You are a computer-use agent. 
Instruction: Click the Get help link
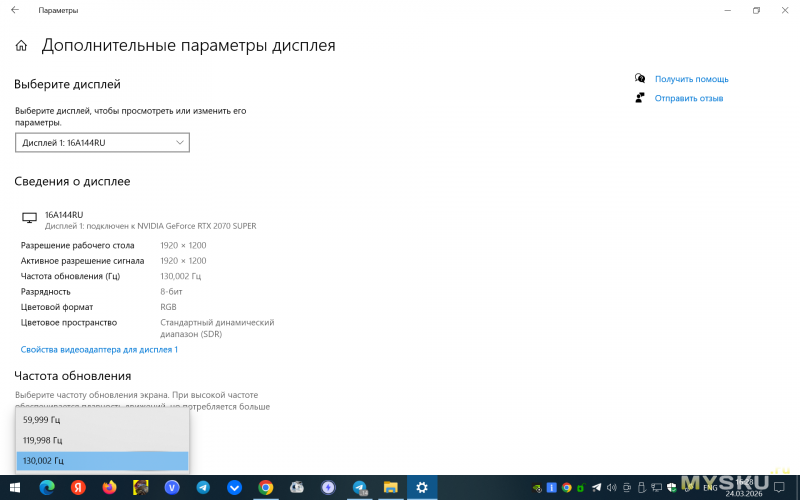click(691, 79)
